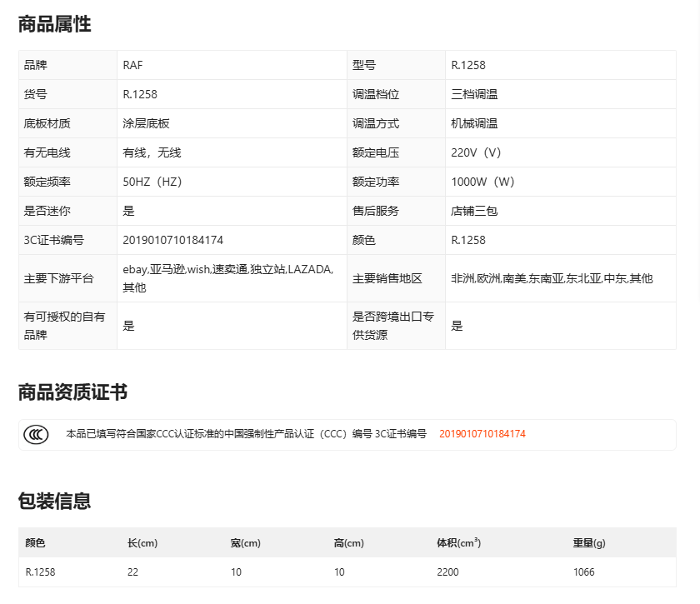700x604 pixels.
Task: Click the 店铺三包 after-sales value
Action: (x=474, y=211)
